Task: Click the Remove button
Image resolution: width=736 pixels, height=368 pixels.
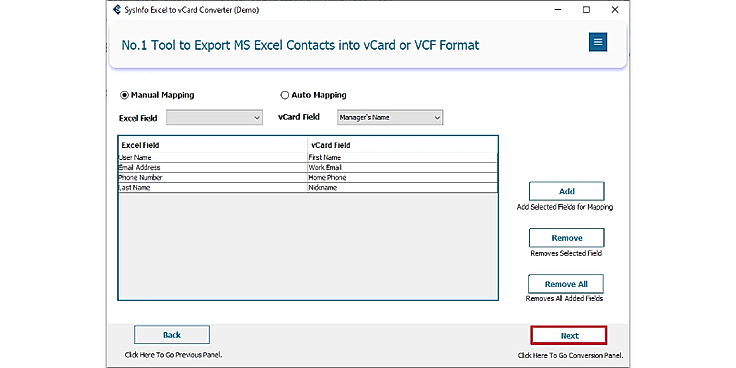Action: 567,238
